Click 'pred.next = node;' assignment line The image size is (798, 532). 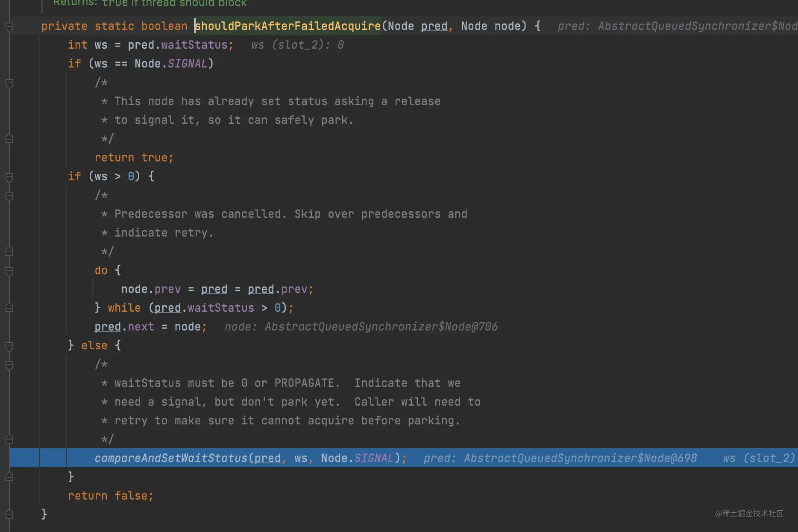tap(150, 327)
